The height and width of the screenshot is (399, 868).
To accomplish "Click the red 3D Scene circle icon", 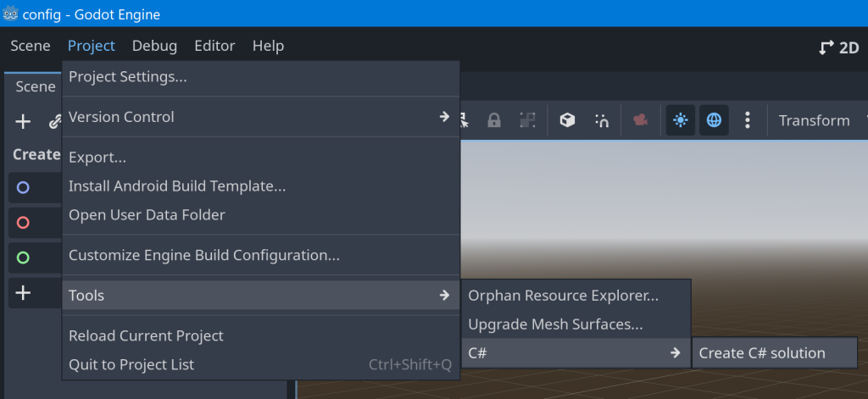I will point(23,223).
